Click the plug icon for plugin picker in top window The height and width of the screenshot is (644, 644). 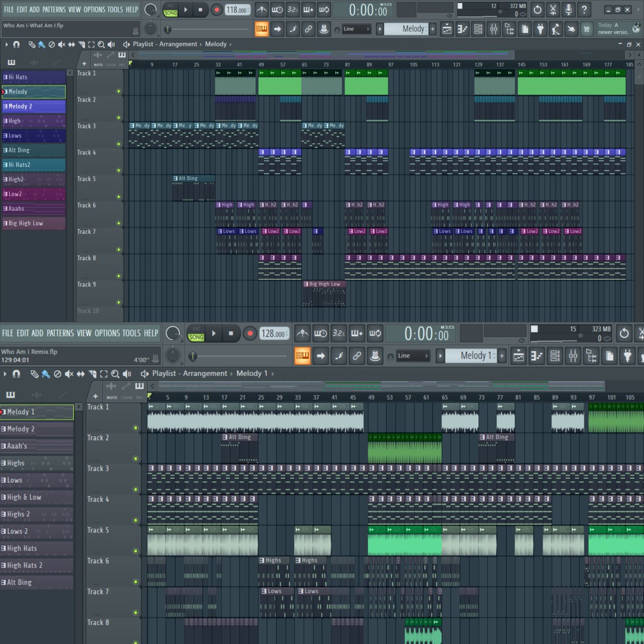point(540,29)
